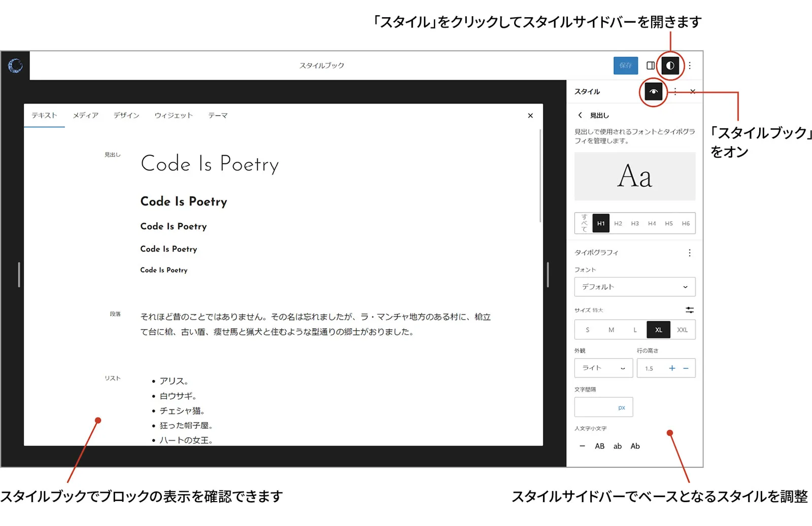Open the settings panel icon beside 保存
The image size is (812, 526).
[650, 65]
